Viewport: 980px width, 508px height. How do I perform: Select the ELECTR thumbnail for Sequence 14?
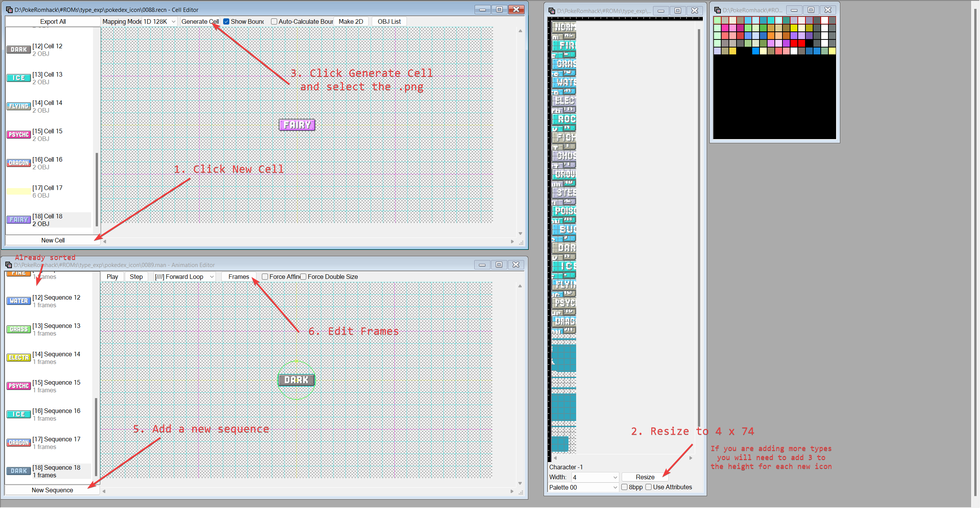tap(19, 358)
